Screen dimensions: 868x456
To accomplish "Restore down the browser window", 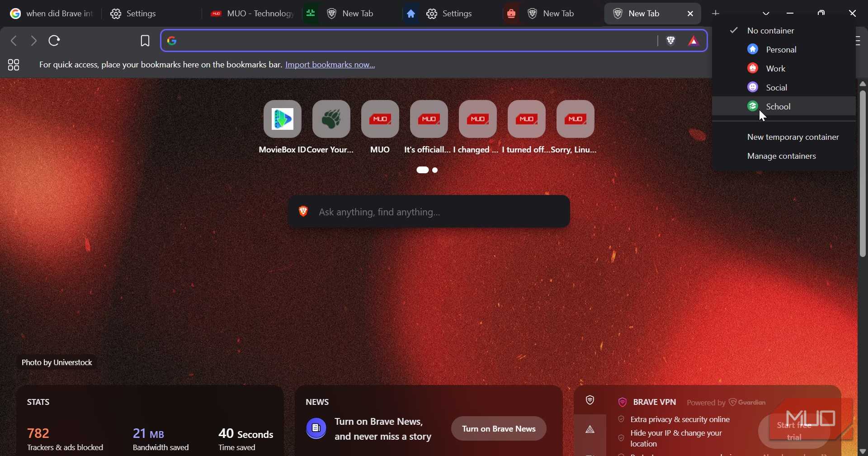I will pos(822,14).
